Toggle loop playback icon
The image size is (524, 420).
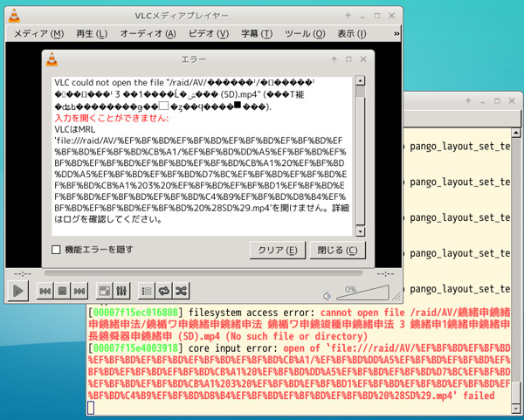164,291
